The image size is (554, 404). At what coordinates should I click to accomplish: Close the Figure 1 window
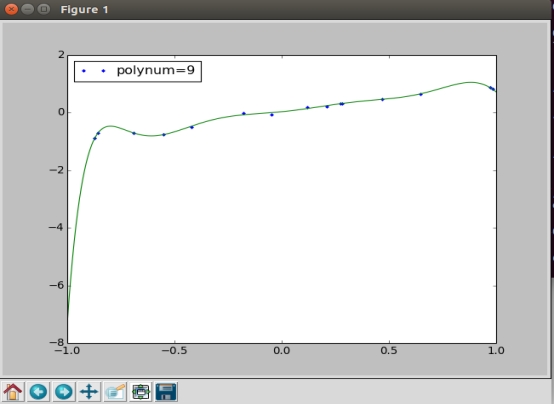point(11,9)
